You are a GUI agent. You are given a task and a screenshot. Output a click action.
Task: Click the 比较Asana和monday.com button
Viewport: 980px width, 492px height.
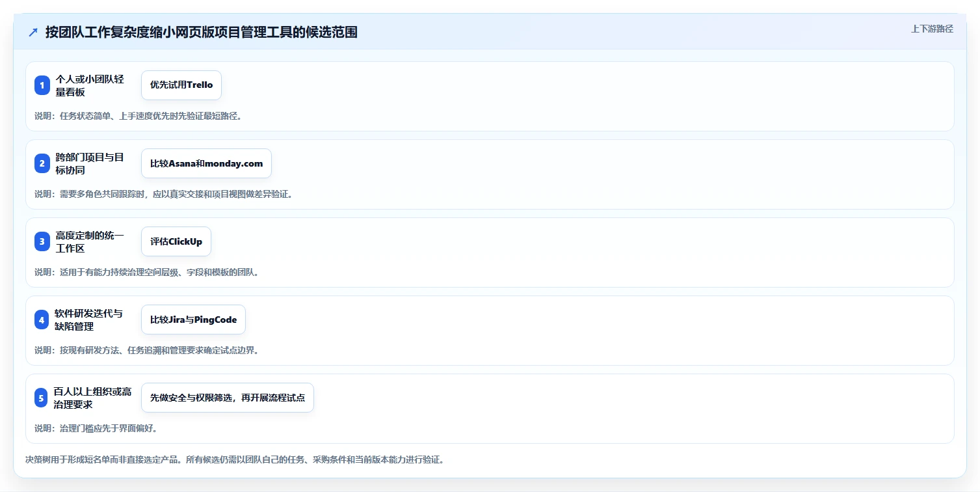click(x=206, y=163)
